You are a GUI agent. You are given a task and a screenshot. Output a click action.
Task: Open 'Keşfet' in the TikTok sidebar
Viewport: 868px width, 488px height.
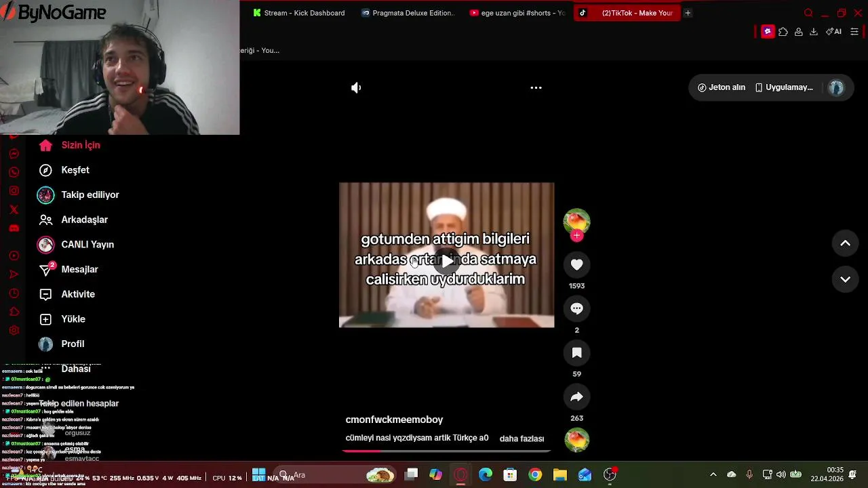tap(64, 170)
